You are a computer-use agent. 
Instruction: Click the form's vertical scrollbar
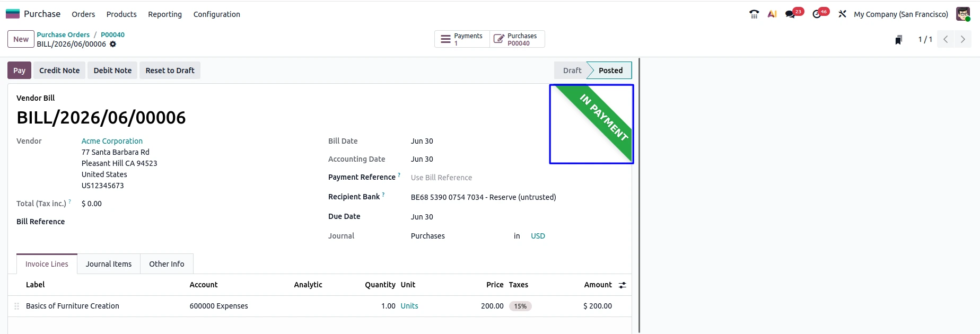point(639,195)
